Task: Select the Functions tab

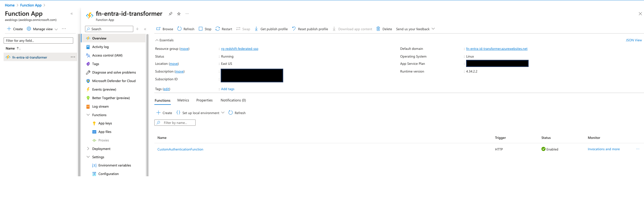Action: (163, 101)
